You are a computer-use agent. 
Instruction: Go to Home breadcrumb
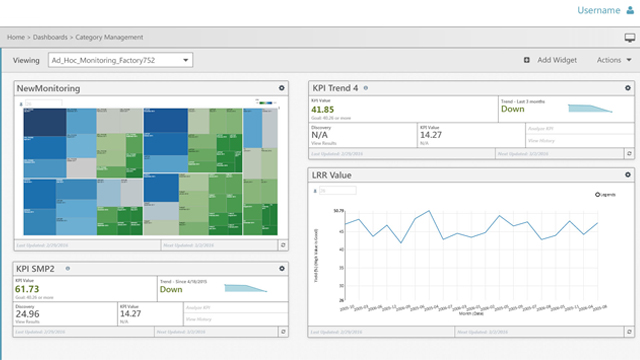click(x=16, y=37)
